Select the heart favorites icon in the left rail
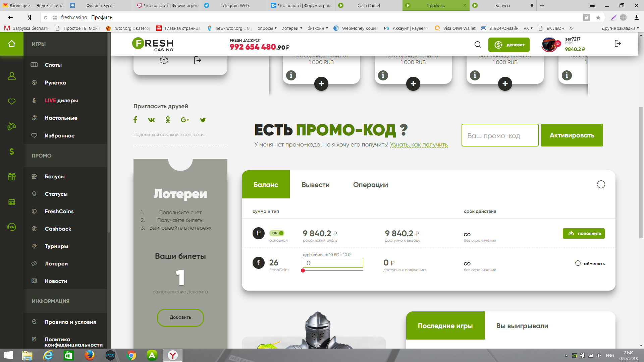 pos(12,102)
